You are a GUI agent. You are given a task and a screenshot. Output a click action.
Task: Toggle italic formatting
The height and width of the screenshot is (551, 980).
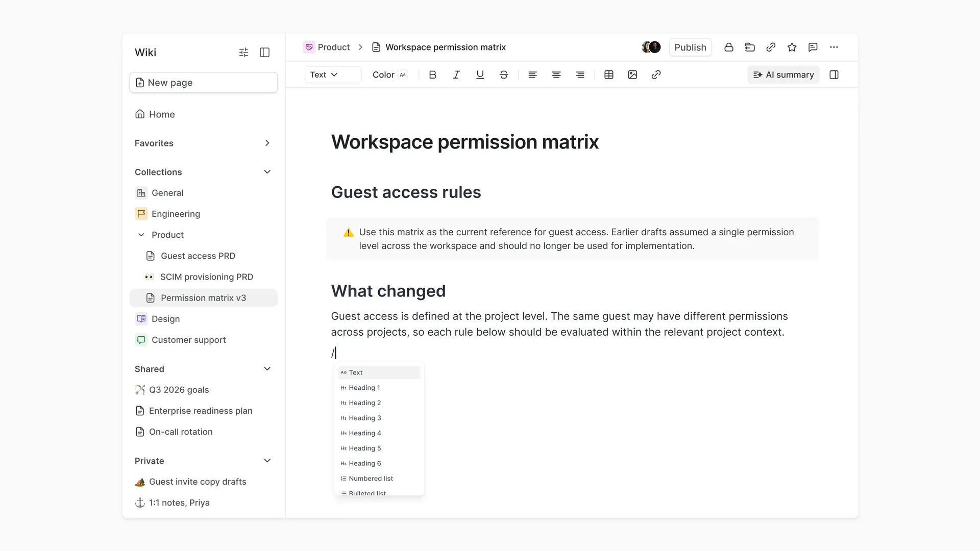click(456, 75)
